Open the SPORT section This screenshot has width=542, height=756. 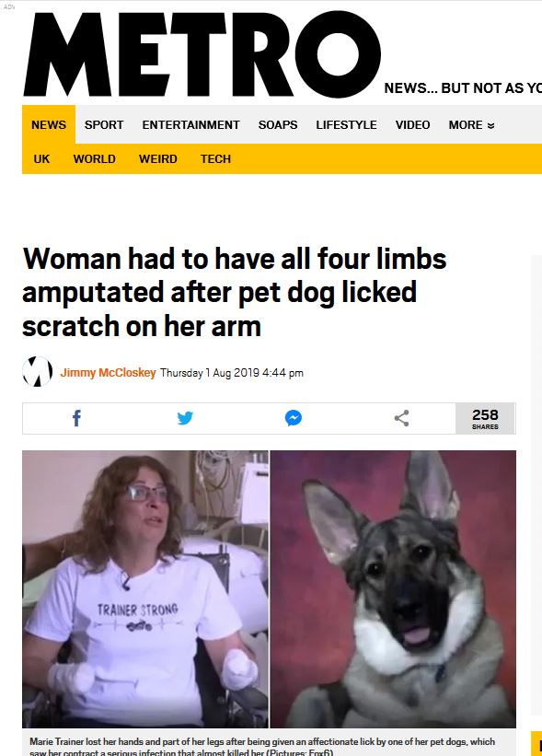[104, 125]
